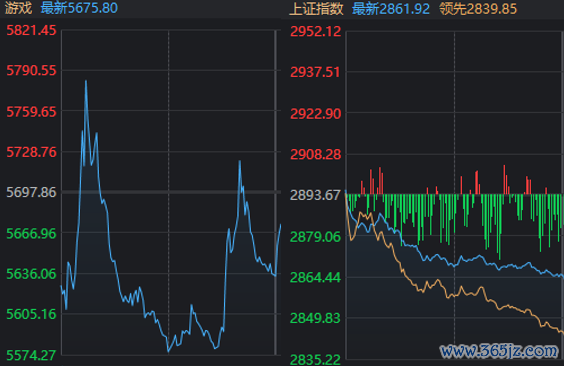The image size is (564, 366).
Task: Open the 上证指数 index title
Action: point(317,9)
